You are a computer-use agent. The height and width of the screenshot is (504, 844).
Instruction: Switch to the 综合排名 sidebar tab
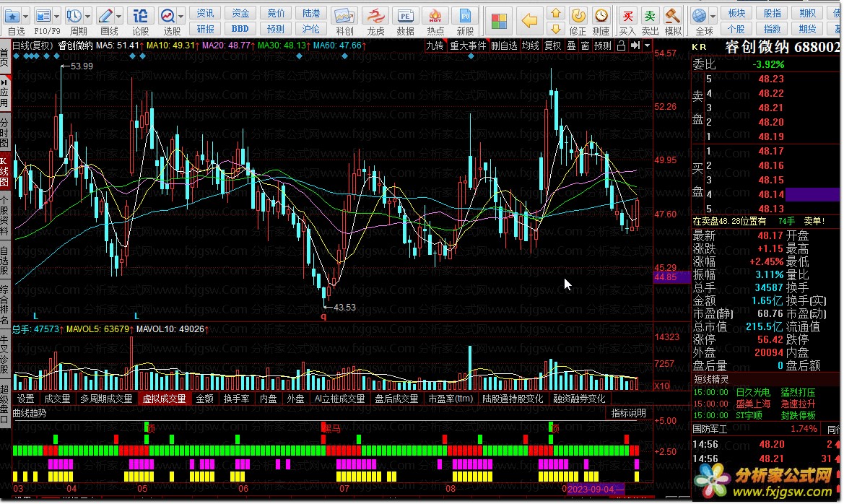coord(4,304)
